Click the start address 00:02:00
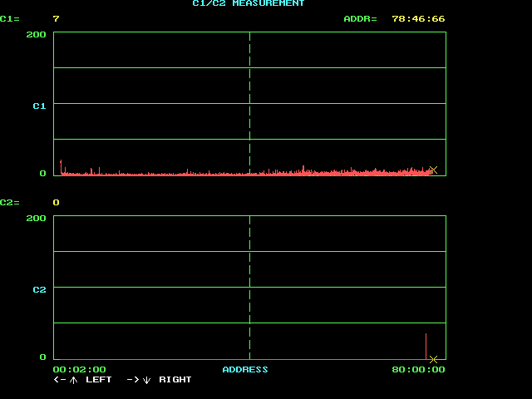Screen dimensions: 532x399 pyautogui.click(x=80, y=369)
